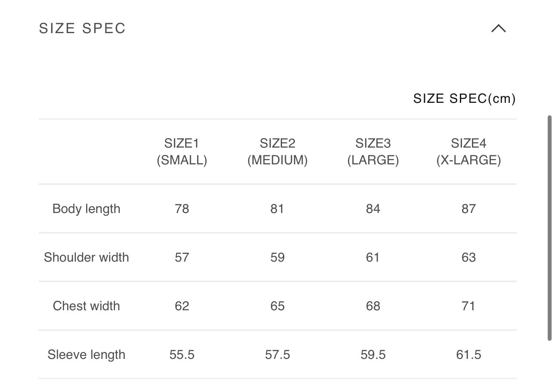Click the SIZE SPEC section heading
Image resolution: width=552 pixels, height=392 pixels.
click(x=82, y=28)
